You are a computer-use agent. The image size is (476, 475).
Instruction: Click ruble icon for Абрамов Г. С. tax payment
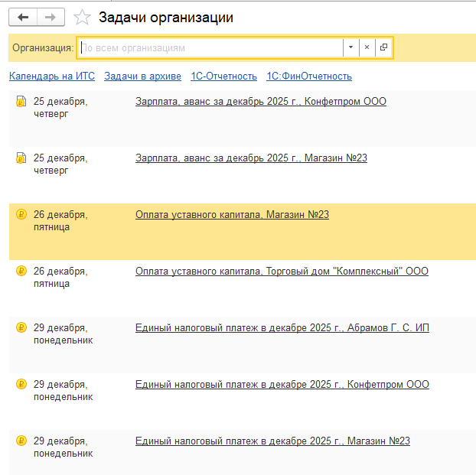[21, 328]
